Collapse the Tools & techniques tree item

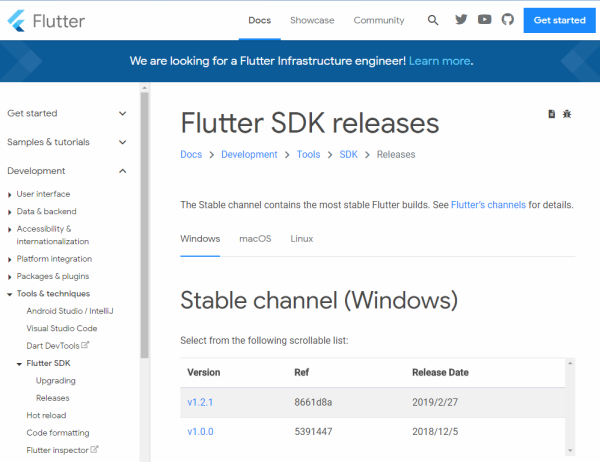10,294
